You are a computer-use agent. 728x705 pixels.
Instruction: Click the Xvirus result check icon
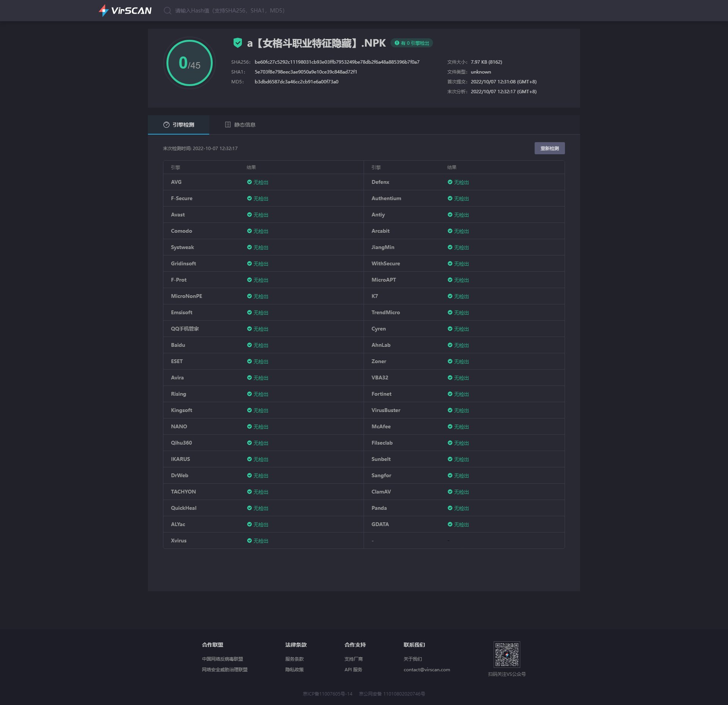pos(249,540)
